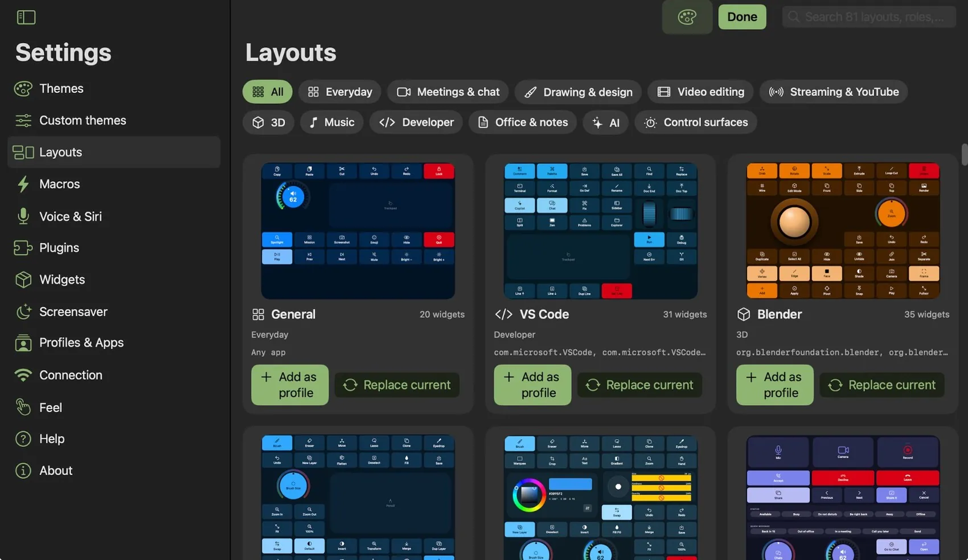
Task: Filter layouts by Office & notes
Action: pos(523,122)
